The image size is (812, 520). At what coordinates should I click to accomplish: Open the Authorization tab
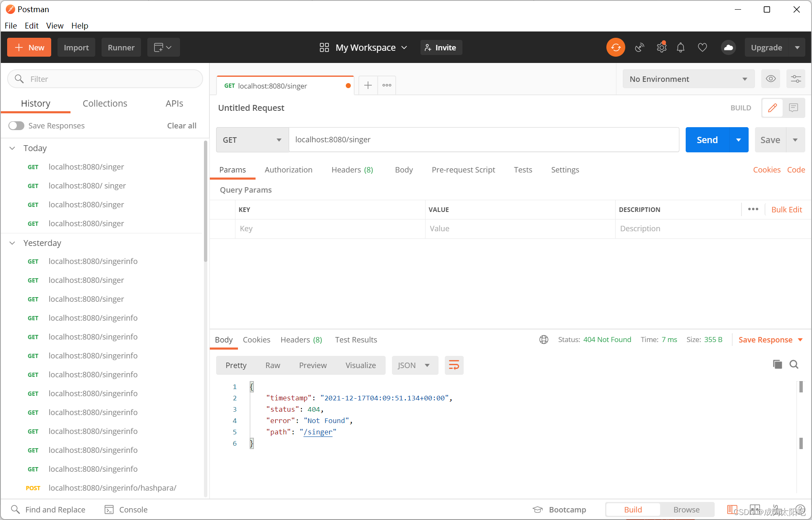288,170
